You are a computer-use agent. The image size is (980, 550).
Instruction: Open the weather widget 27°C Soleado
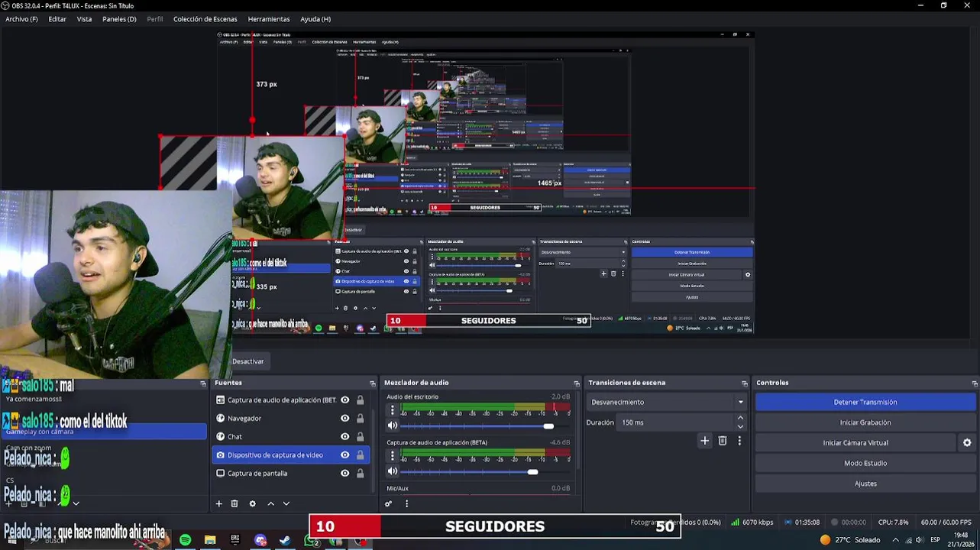[850, 540]
